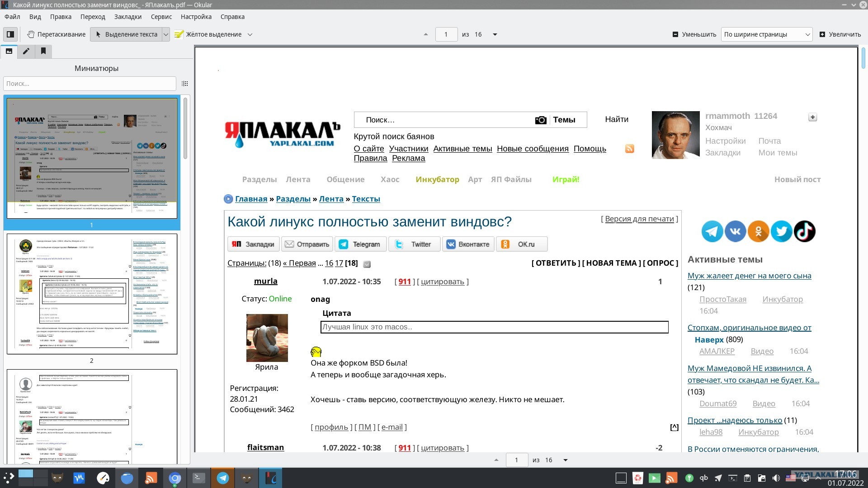Screen dimensions: 868x488
Task: Open the page jump dropdown after [18]
Action: tap(367, 264)
